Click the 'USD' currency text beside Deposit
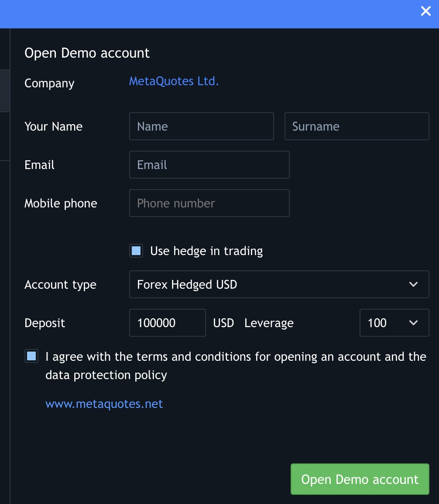 pyautogui.click(x=223, y=323)
